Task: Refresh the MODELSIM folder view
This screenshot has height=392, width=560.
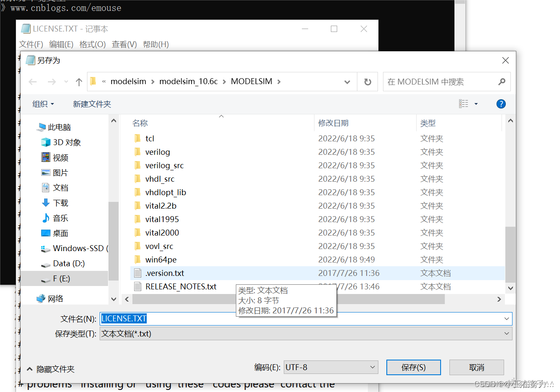Action: 367,82
